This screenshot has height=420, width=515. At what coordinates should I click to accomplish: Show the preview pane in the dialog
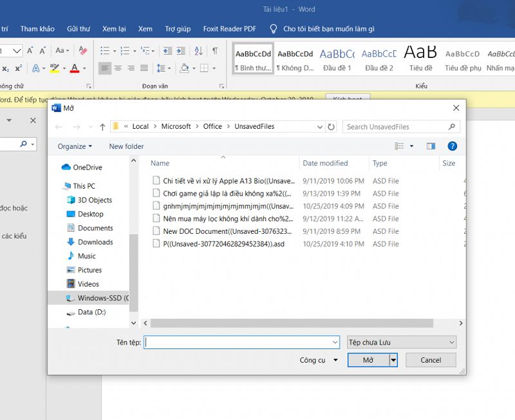click(x=431, y=146)
